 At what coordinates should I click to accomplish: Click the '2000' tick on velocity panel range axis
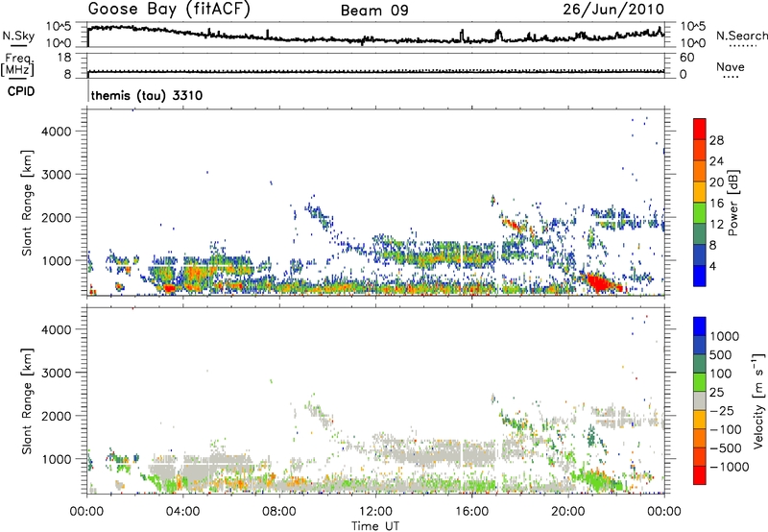tap(57, 416)
